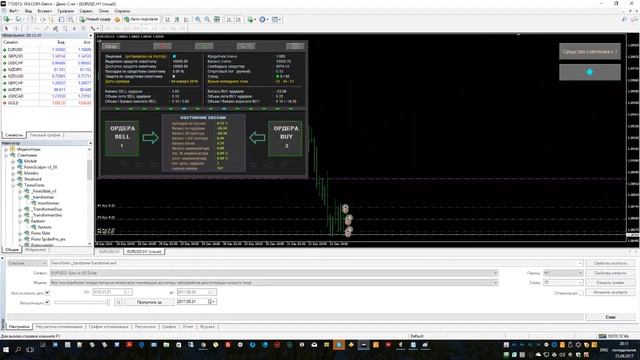Click Изменить эксперта button
Viewport: 640px width, 360px height.
click(610, 293)
